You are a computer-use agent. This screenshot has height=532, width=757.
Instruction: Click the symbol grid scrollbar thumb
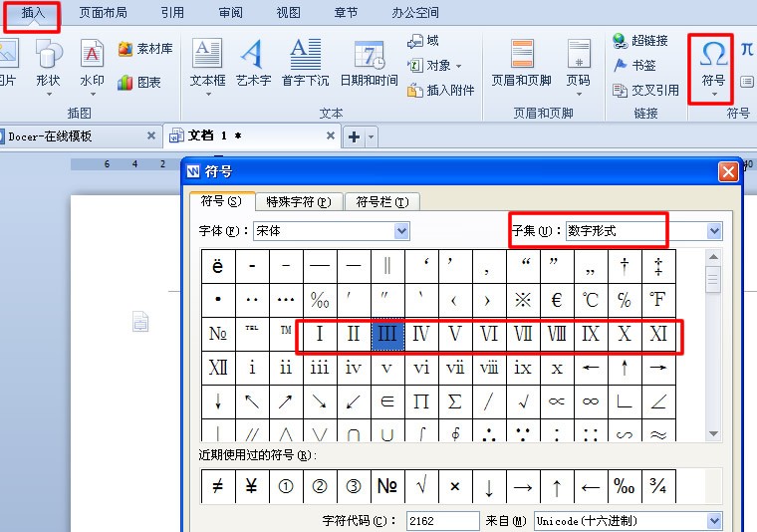click(x=713, y=279)
